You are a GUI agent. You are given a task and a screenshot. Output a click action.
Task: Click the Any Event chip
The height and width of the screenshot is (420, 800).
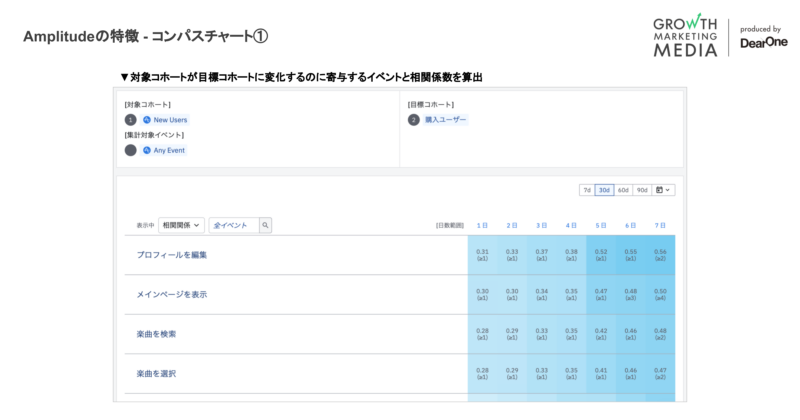pyautogui.click(x=164, y=151)
